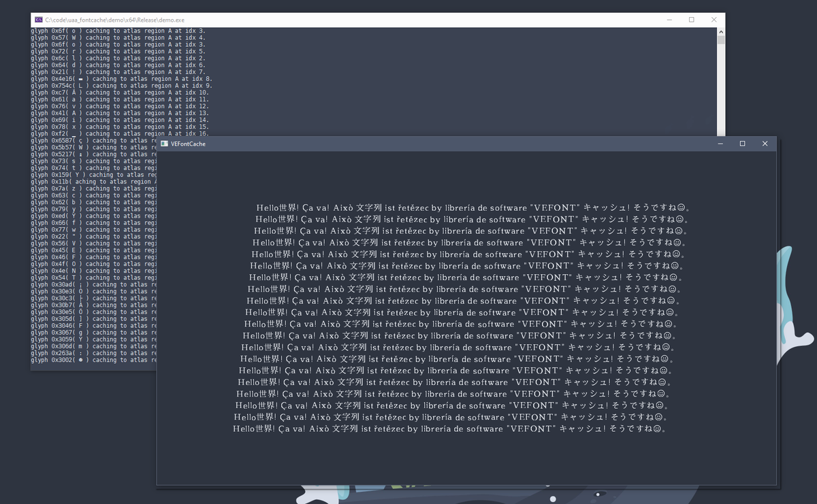The width and height of the screenshot is (817, 504).
Task: Close the VEFontCache window
Action: (x=765, y=144)
